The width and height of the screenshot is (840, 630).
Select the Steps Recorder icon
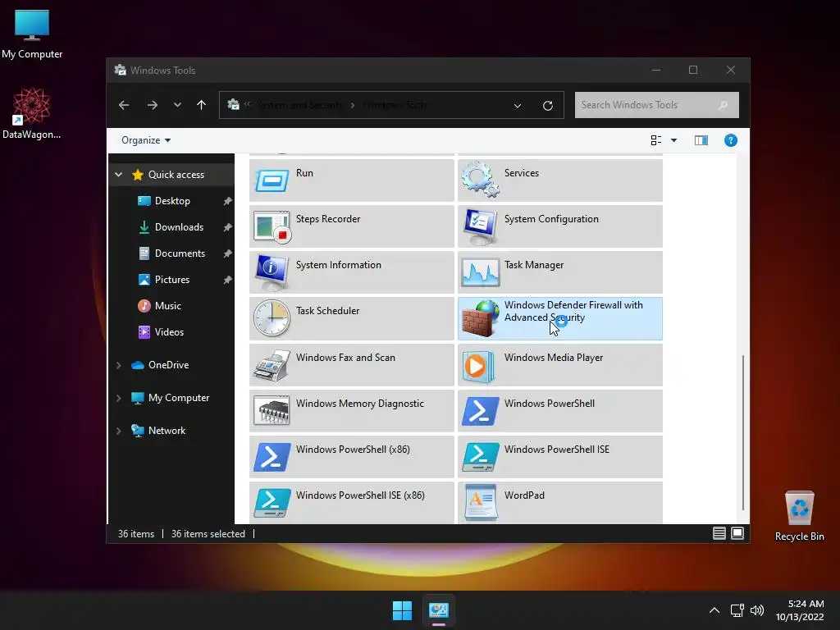tap(272, 226)
